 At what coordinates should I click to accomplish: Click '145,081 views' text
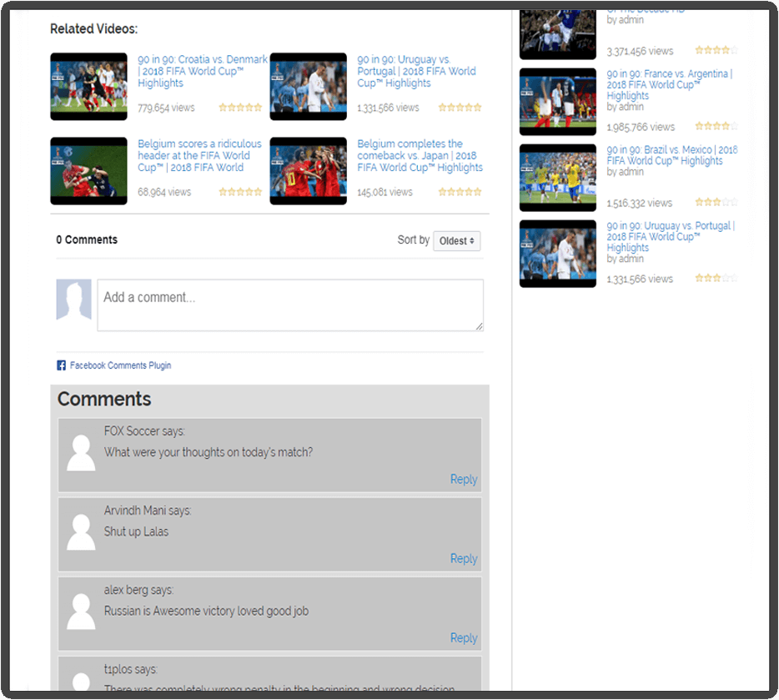385,192
